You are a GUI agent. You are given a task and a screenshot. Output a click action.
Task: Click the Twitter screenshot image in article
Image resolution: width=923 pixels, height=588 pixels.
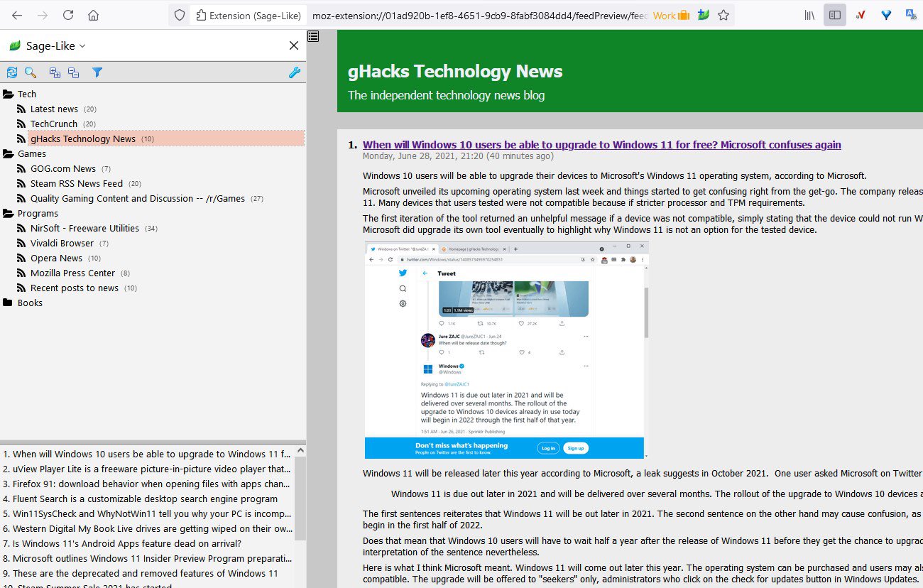tap(506, 350)
